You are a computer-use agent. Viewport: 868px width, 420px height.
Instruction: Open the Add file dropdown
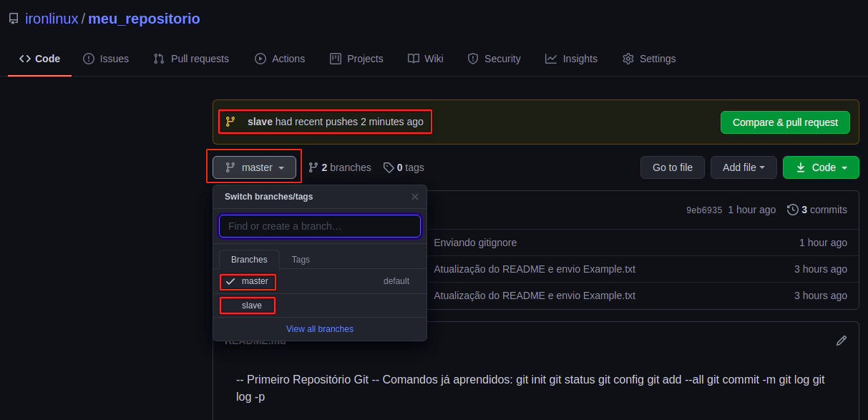click(743, 167)
